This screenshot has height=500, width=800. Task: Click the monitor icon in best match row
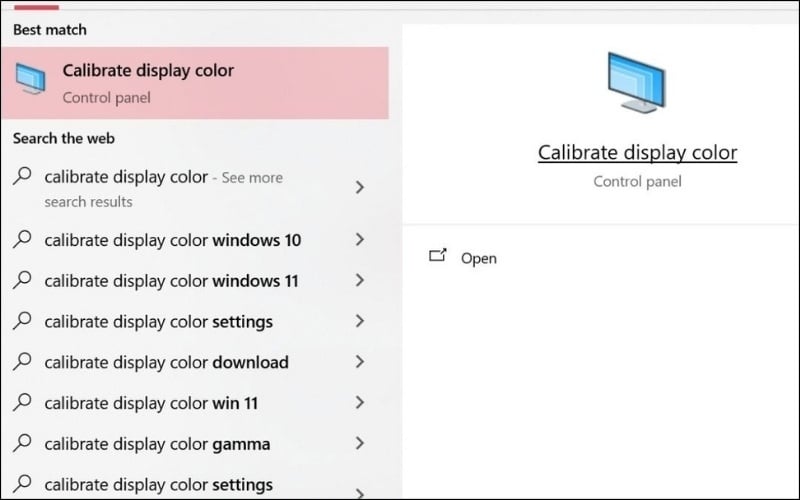[30, 79]
